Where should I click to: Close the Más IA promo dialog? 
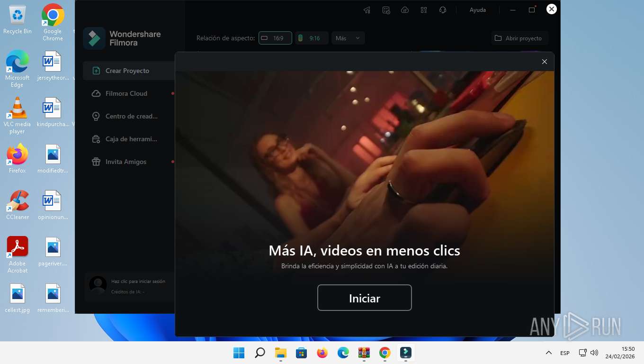click(544, 62)
